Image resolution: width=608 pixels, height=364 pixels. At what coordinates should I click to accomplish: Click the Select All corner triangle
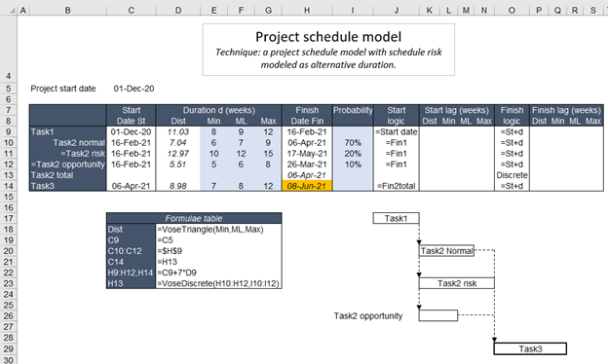[13, 11]
